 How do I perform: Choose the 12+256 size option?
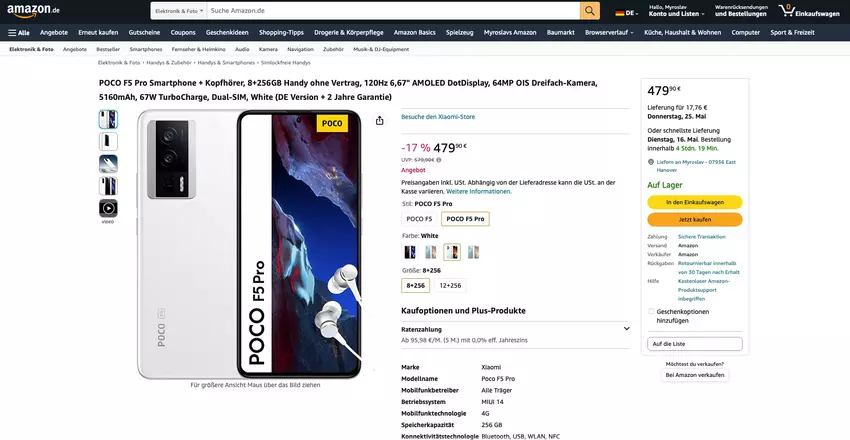450,285
